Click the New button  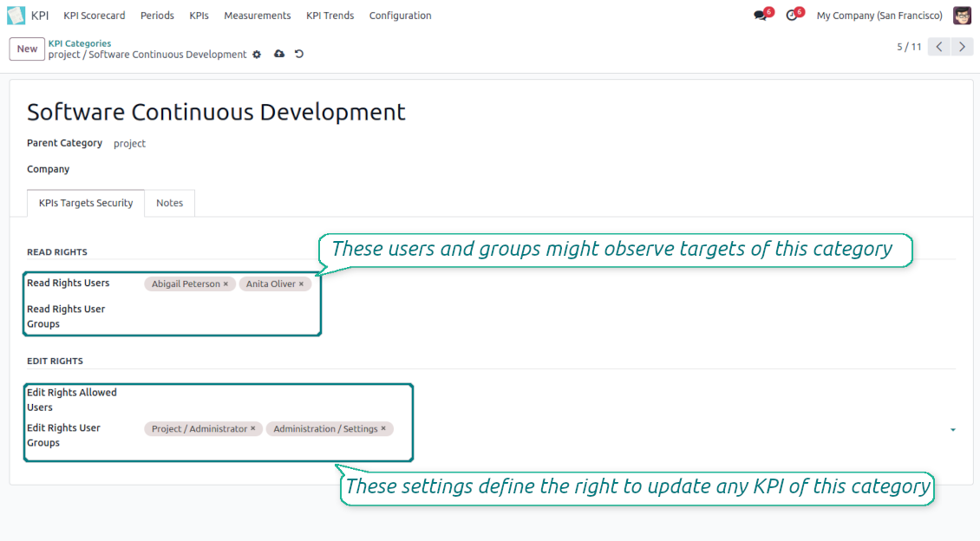(27, 49)
